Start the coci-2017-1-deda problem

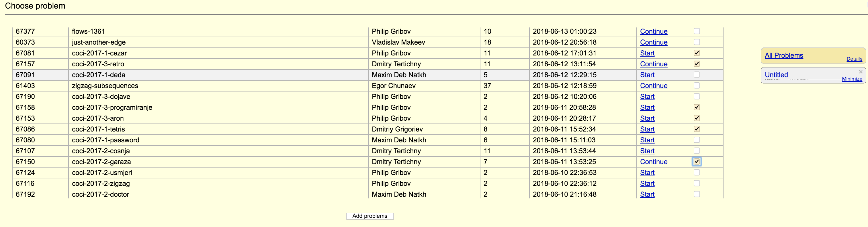pos(647,75)
